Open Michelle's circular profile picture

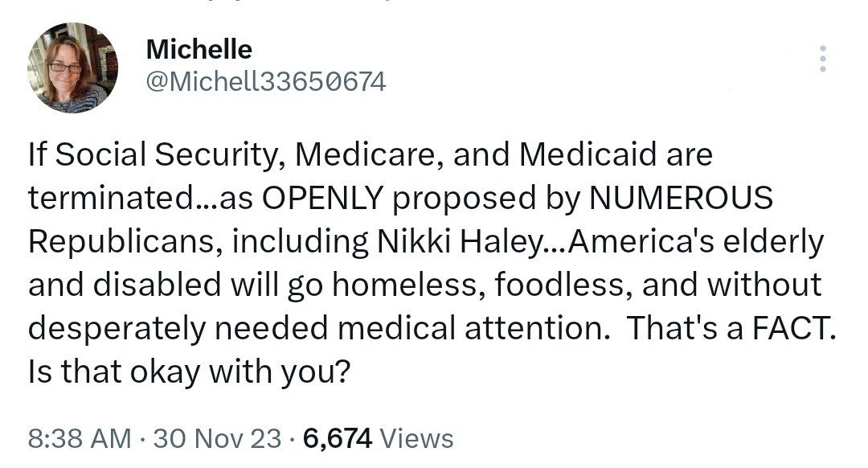click(x=72, y=68)
